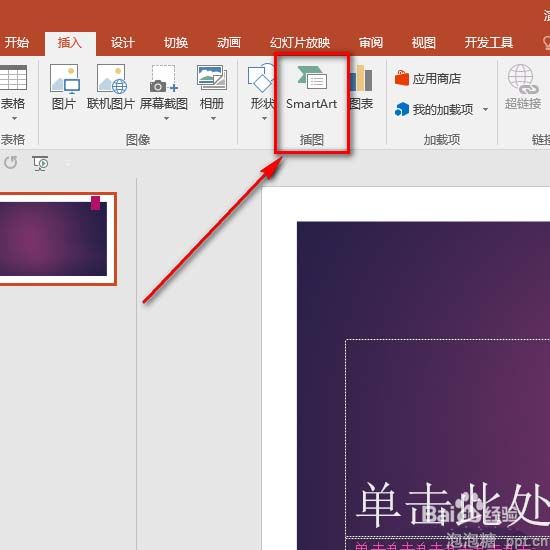Viewport: 550px width, 550px height.
Task: Switch to the 动画 Animations tab
Action: point(229,43)
